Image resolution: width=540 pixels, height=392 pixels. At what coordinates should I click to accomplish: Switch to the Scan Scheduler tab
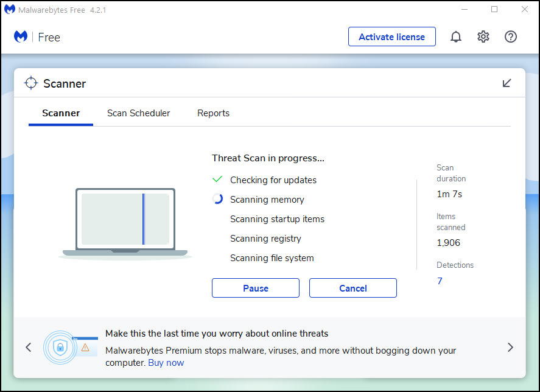click(x=138, y=113)
